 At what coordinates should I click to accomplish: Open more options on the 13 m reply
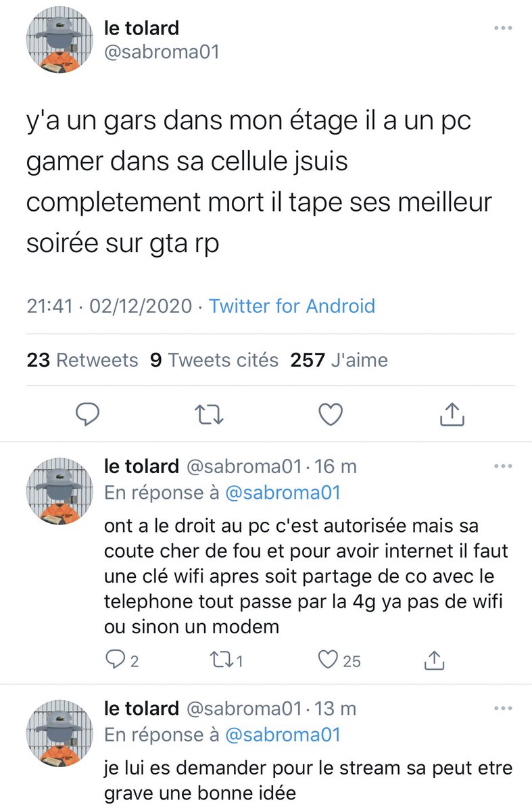pos(504,708)
